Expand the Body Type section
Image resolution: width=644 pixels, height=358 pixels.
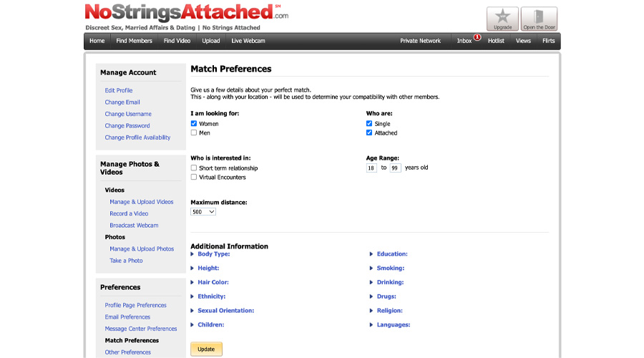pos(213,254)
